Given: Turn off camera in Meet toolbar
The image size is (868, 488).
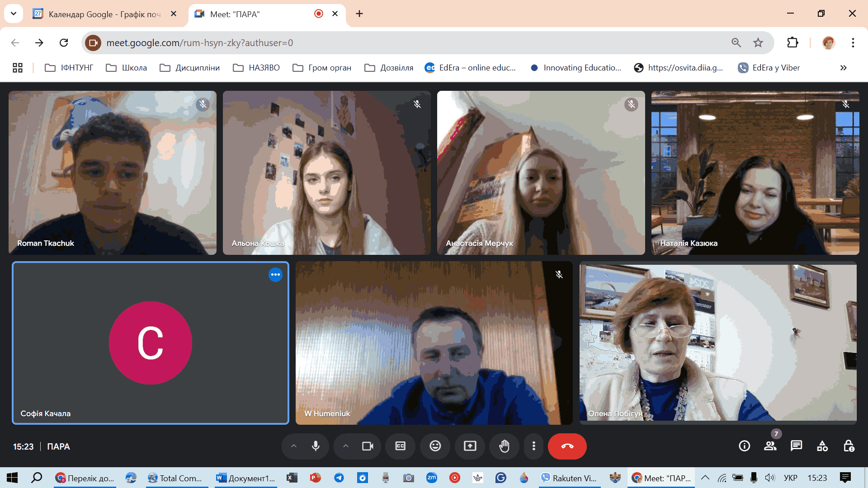Looking at the screenshot, I should [368, 446].
